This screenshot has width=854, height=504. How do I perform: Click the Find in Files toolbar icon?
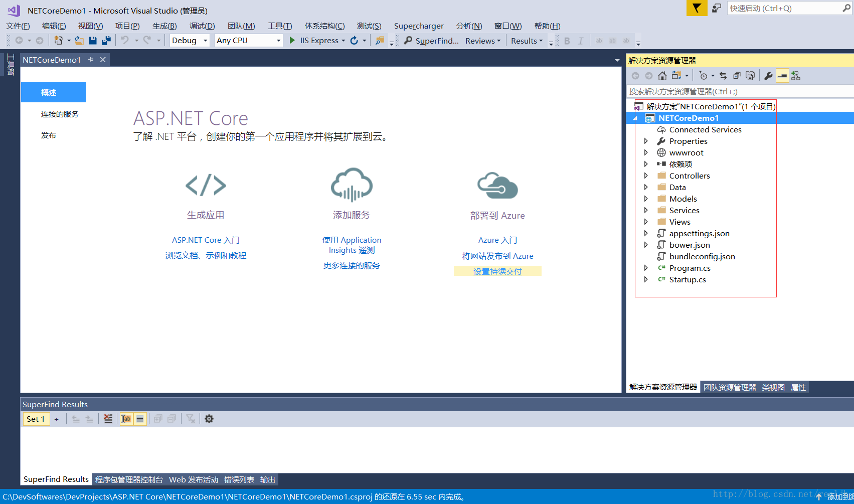(380, 41)
